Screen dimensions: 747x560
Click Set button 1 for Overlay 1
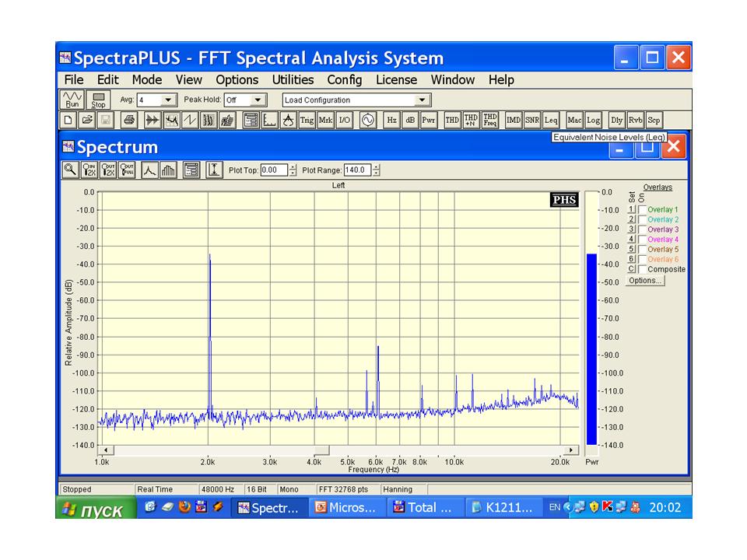[x=632, y=209]
